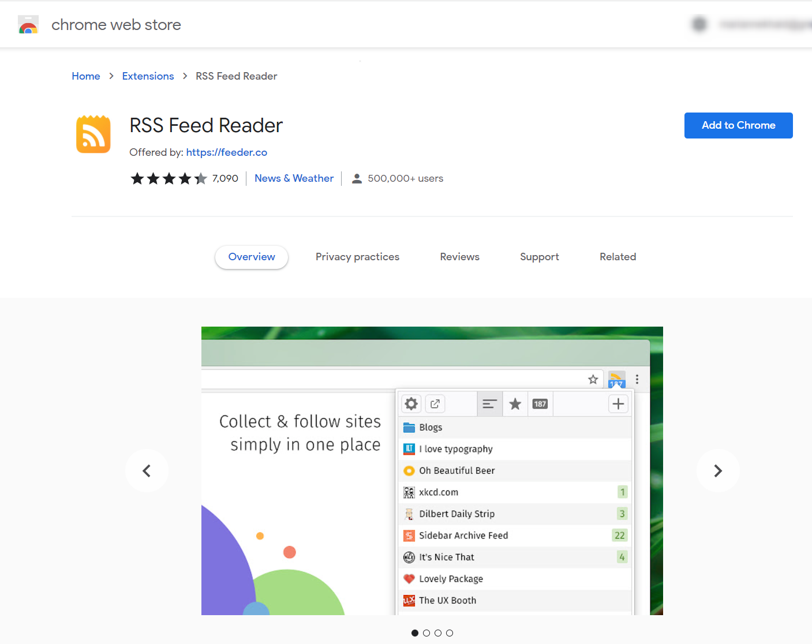
Task: Open the Privacy practices tab
Action: coord(357,257)
